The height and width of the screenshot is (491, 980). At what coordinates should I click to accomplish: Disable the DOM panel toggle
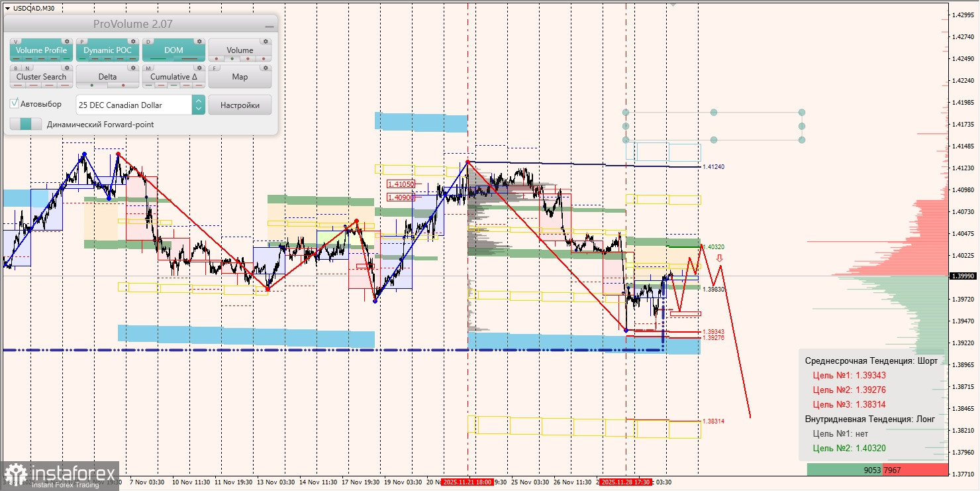tap(173, 50)
